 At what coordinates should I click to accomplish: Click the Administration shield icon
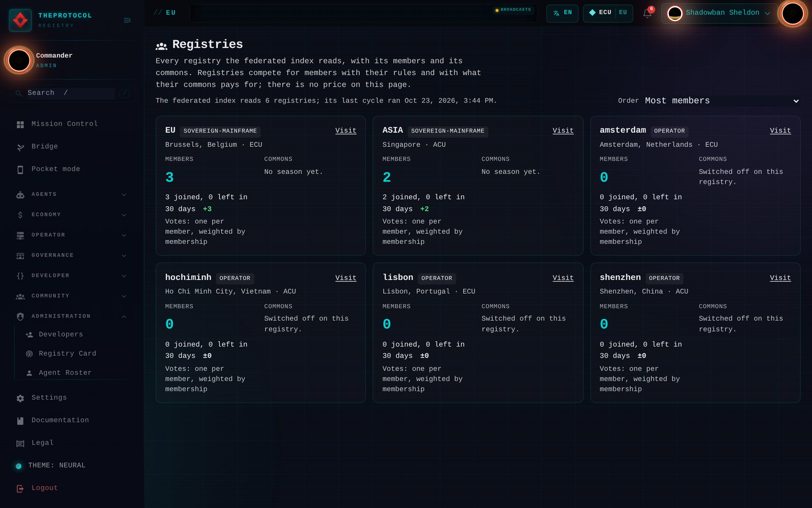coord(20,316)
